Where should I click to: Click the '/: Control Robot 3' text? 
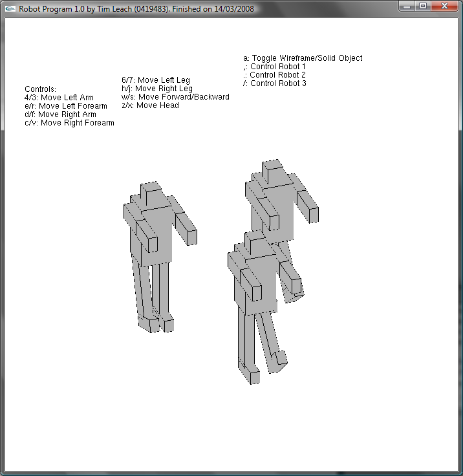[x=275, y=83]
